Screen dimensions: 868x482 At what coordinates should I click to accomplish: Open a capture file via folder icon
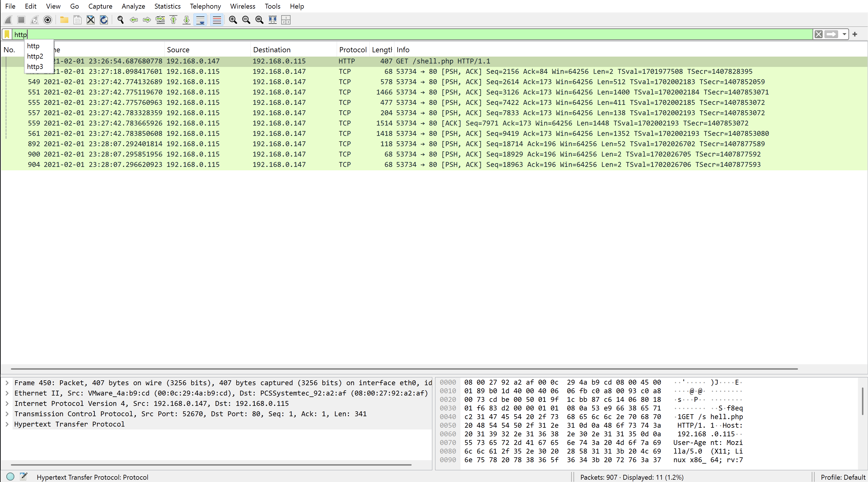tap(64, 20)
